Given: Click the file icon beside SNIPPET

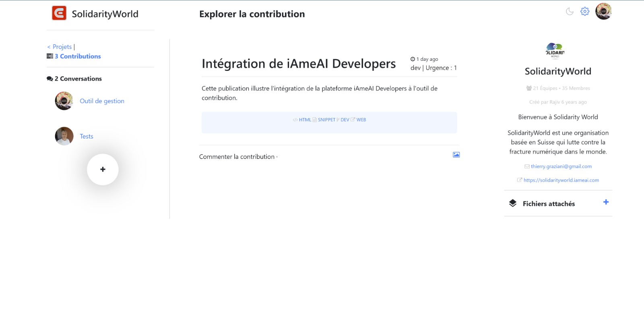Looking at the screenshot, I should [315, 120].
